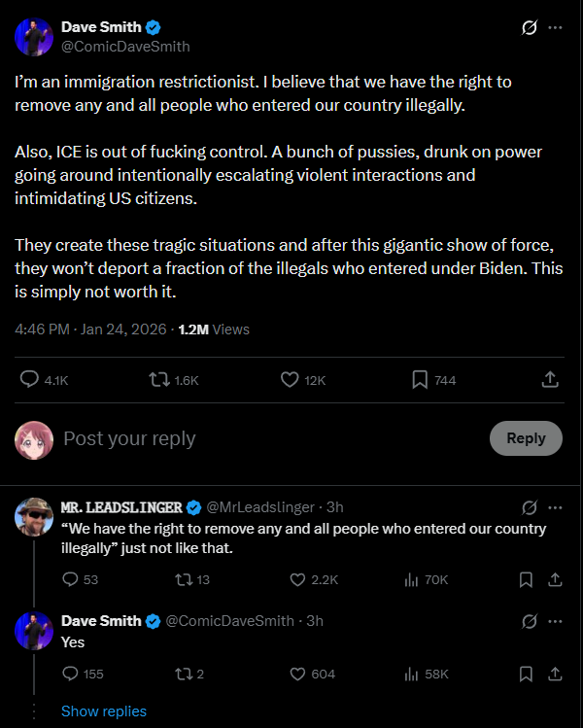
Task: Click the gray Reply button
Action: (x=526, y=437)
